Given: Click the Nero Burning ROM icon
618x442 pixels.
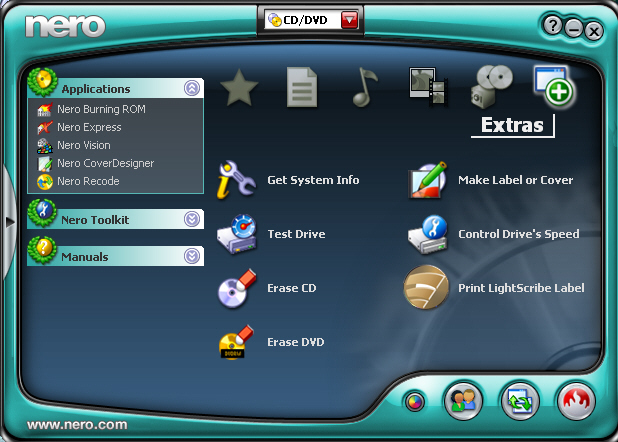Looking at the screenshot, I should pyautogui.click(x=45, y=110).
